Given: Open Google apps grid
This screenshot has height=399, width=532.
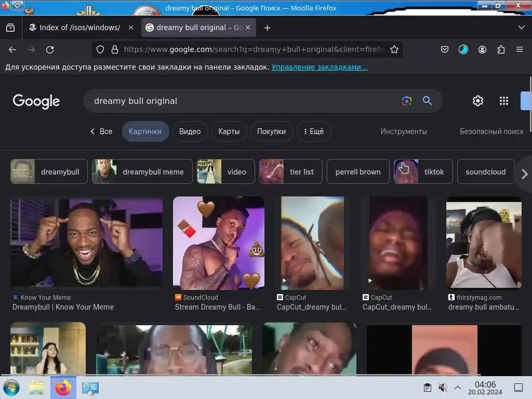Looking at the screenshot, I should click(504, 101).
